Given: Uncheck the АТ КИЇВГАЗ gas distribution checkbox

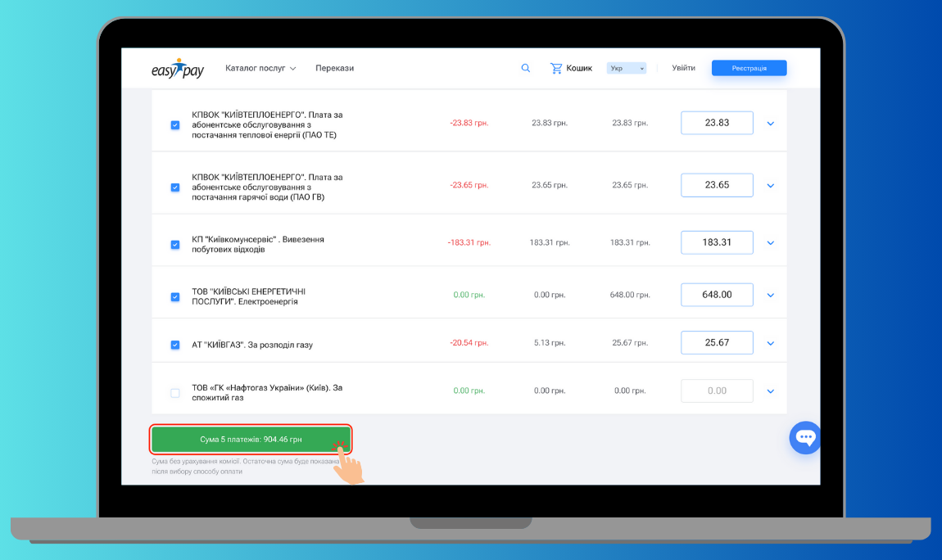Looking at the screenshot, I should 175,345.
